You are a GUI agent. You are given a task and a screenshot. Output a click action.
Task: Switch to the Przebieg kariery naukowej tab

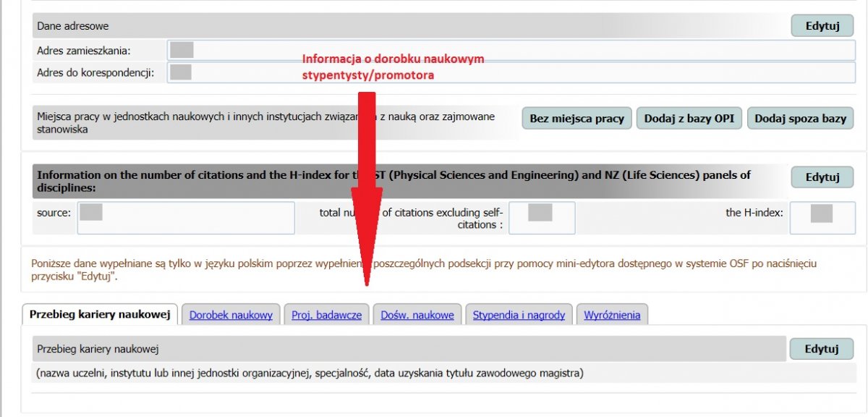click(x=100, y=315)
